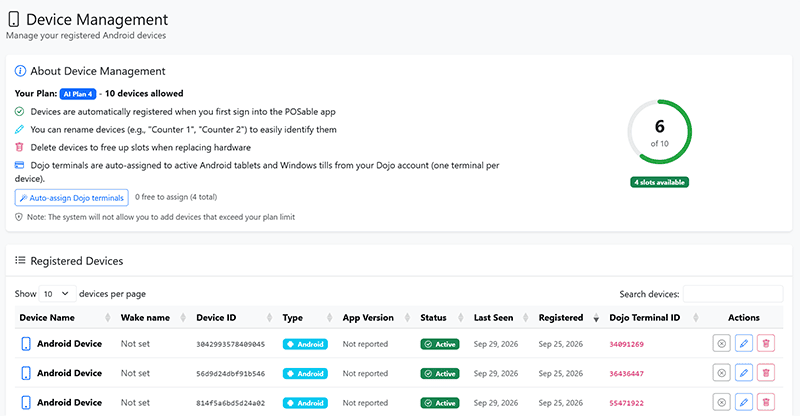Screen dimensions: 800x416
Task: Click the Dojo terminal ID 34091269
Action: [x=627, y=344]
